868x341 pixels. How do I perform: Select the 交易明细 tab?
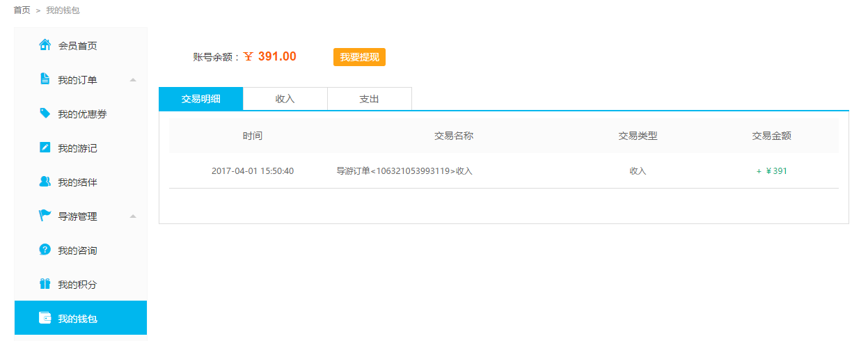point(200,99)
